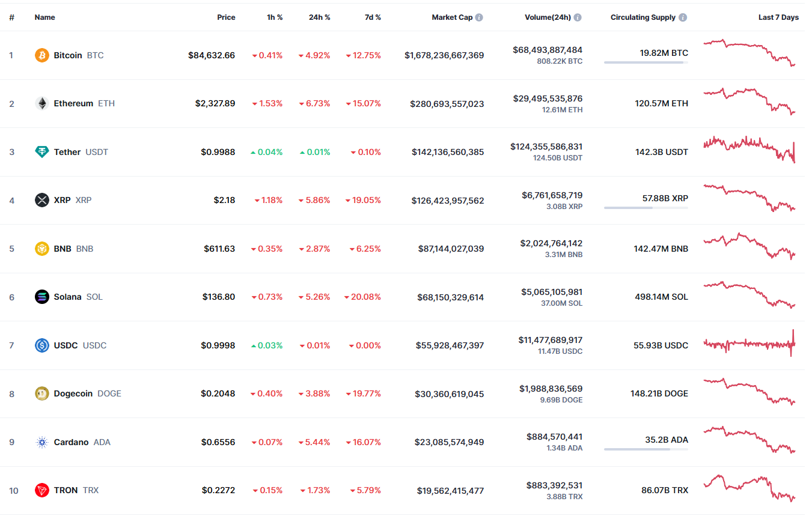Sort coins by Name column header
This screenshot has width=812, height=519.
click(x=45, y=17)
